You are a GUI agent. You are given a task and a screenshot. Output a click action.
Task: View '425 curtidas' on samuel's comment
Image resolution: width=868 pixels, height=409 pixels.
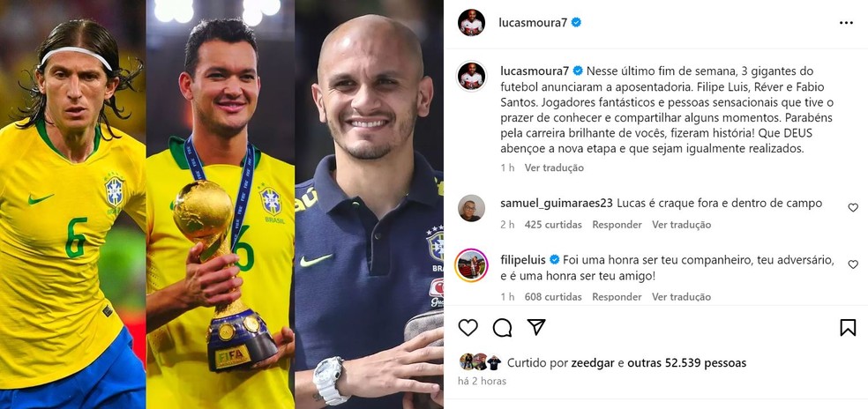tap(553, 225)
